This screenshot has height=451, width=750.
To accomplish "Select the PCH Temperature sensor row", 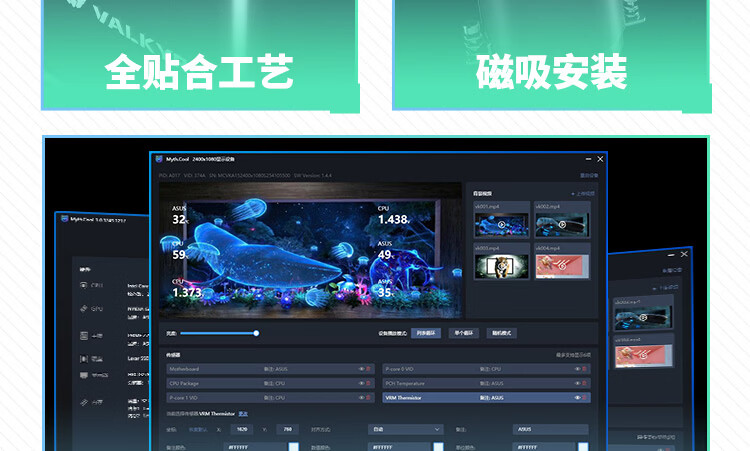I will tap(486, 384).
